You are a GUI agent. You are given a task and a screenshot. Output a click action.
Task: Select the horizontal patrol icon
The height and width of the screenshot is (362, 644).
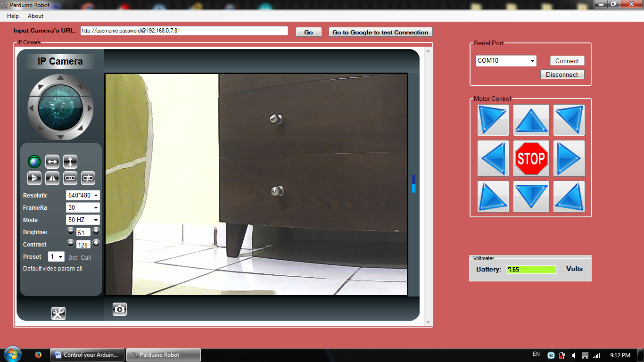[x=52, y=162]
